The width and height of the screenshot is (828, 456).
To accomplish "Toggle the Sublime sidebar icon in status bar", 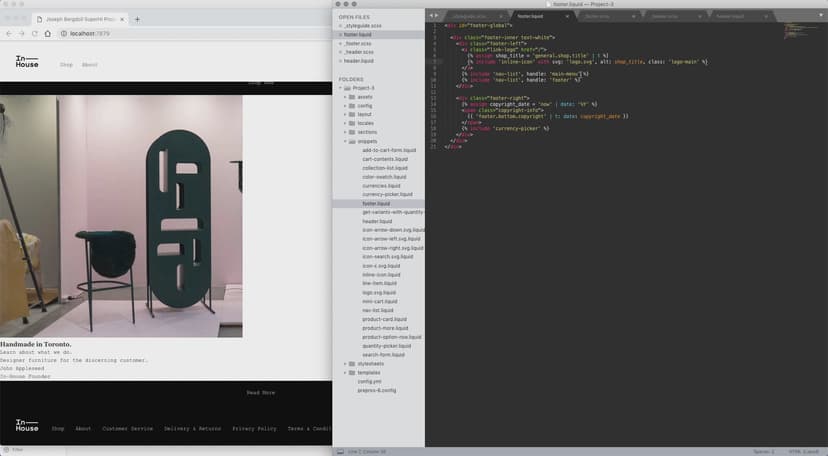I will pos(341,451).
